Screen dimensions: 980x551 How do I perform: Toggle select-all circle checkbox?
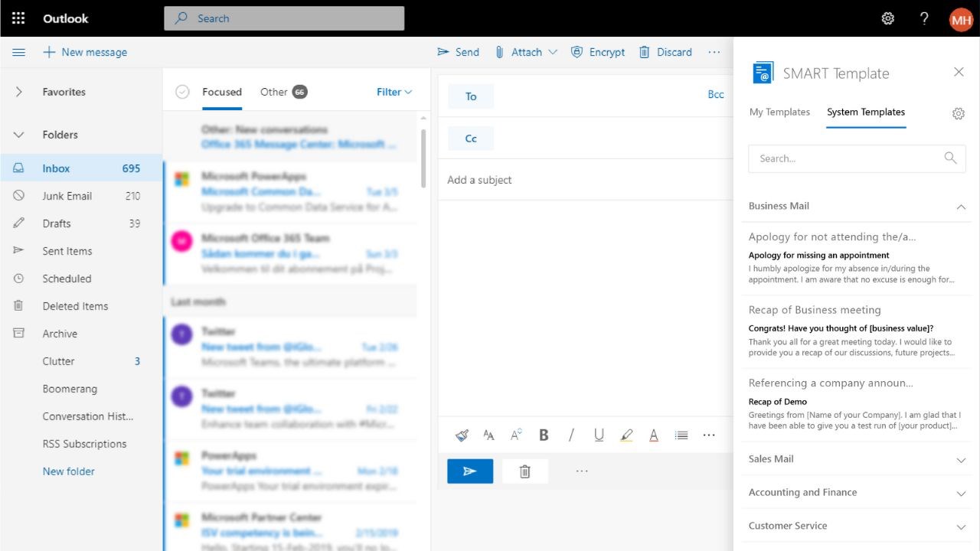182,92
